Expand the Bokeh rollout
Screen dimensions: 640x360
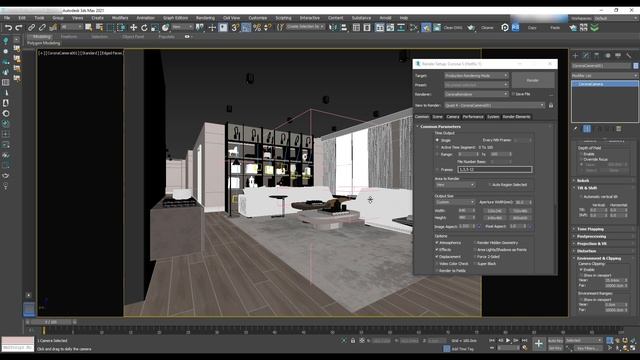[x=583, y=180]
